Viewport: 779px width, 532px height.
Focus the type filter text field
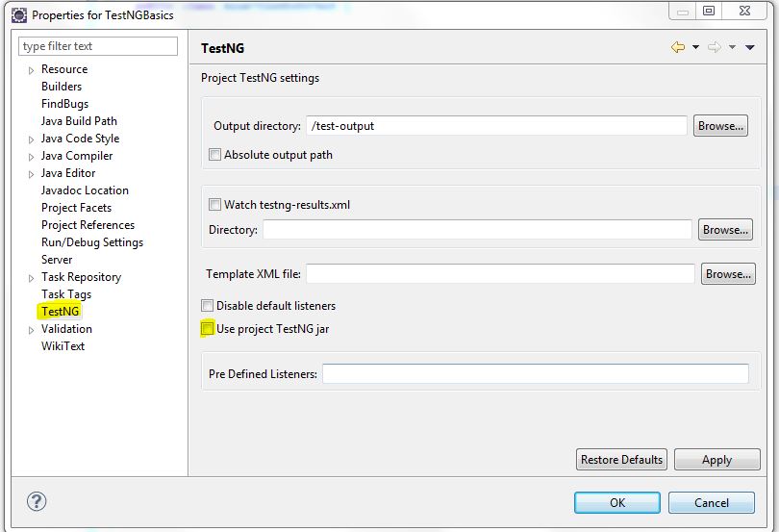point(98,46)
